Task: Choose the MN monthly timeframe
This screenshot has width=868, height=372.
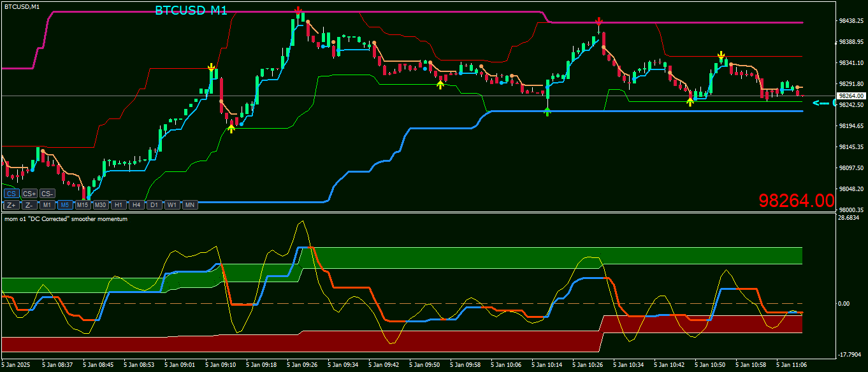Action: 190,205
